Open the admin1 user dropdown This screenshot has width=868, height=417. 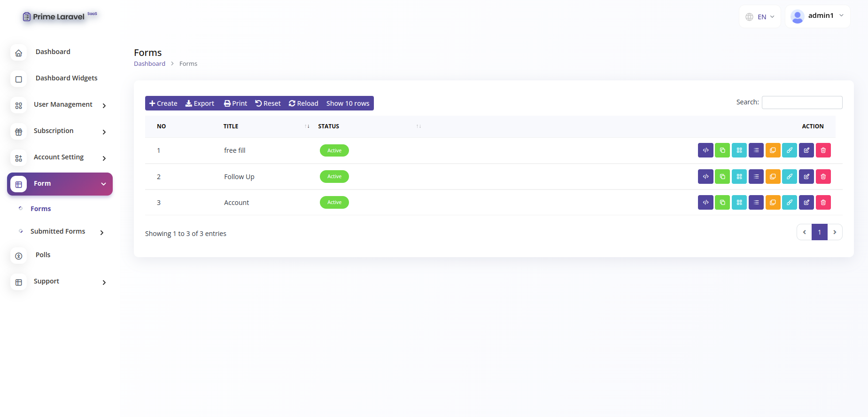click(x=817, y=16)
